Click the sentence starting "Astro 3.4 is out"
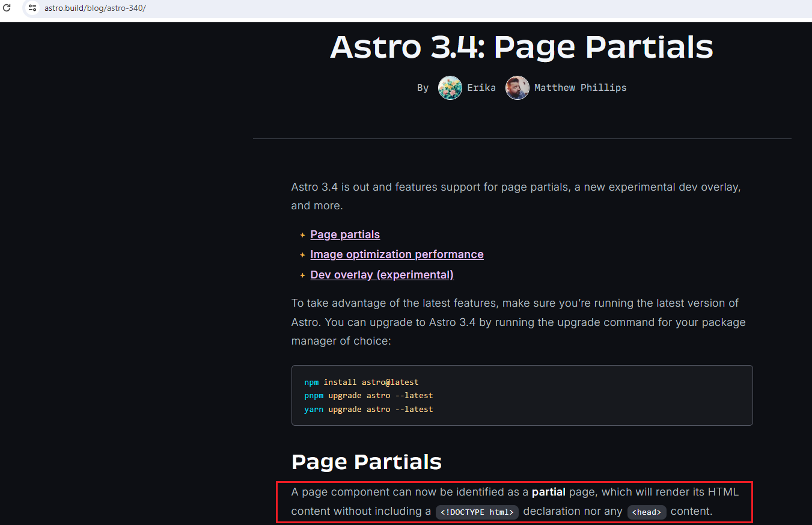 [516, 197]
